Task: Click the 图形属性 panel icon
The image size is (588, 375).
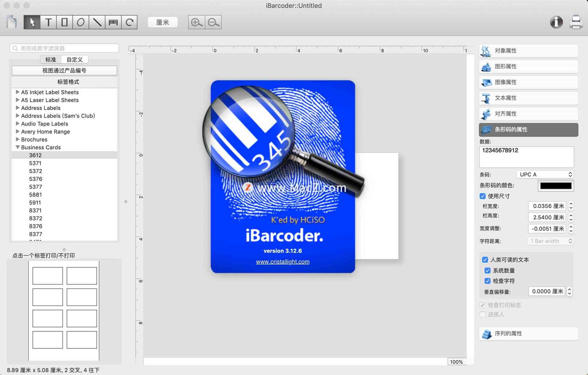Action: click(486, 66)
